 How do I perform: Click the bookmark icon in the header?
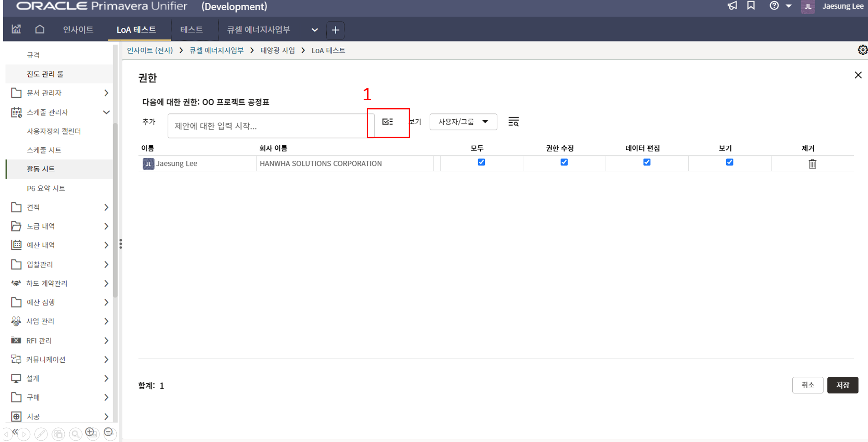[751, 6]
